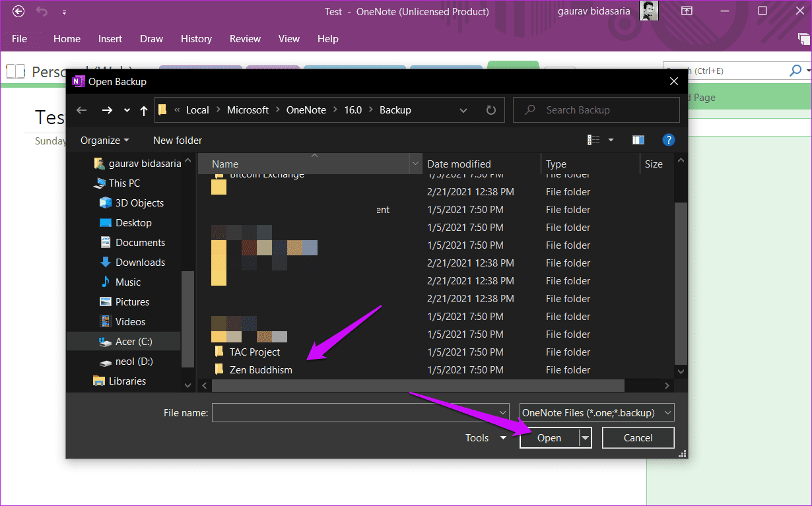Expand the address bar history dropdown
The image size is (812, 506).
coord(463,110)
